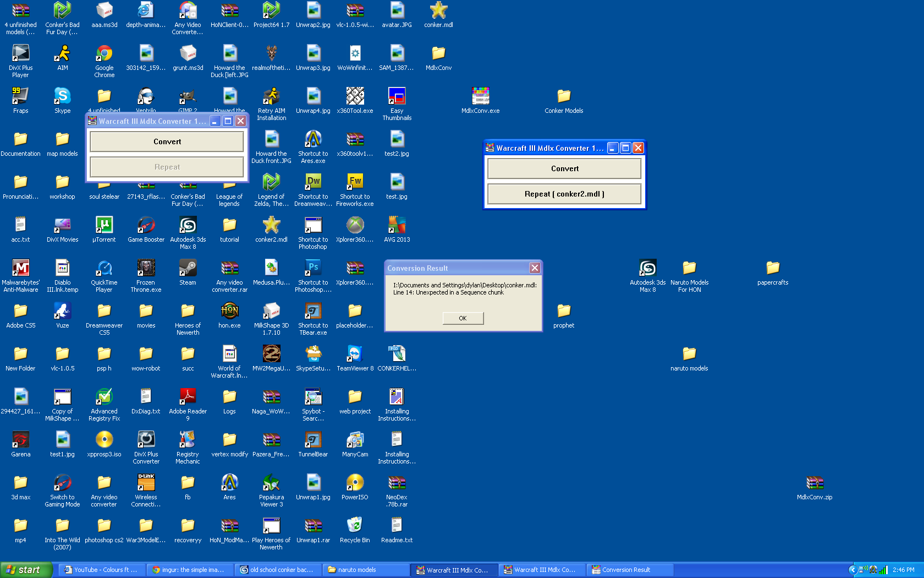The image size is (924, 578).
Task: Click Convert in the left Mdlx Converter window
Action: [x=167, y=141]
